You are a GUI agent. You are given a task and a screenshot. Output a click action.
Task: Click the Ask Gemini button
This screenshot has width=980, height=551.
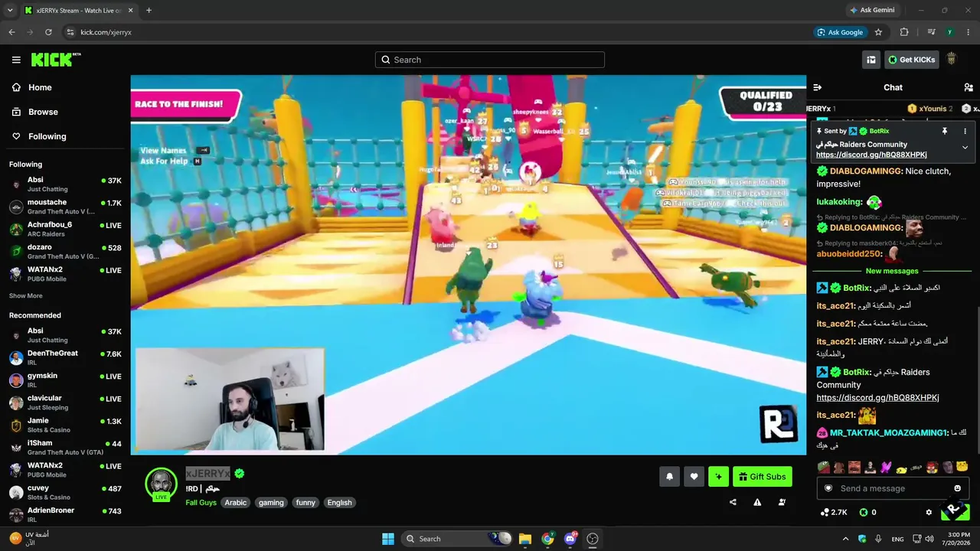[x=872, y=10]
